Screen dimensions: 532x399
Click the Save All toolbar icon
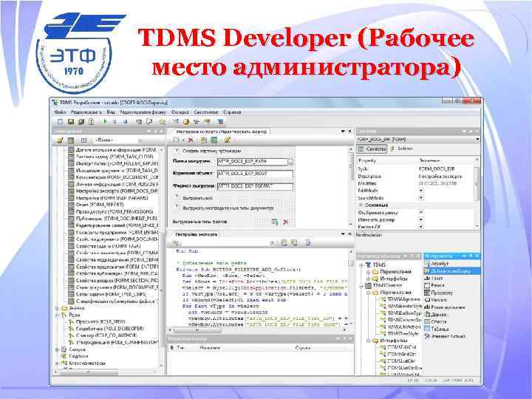(x=81, y=121)
